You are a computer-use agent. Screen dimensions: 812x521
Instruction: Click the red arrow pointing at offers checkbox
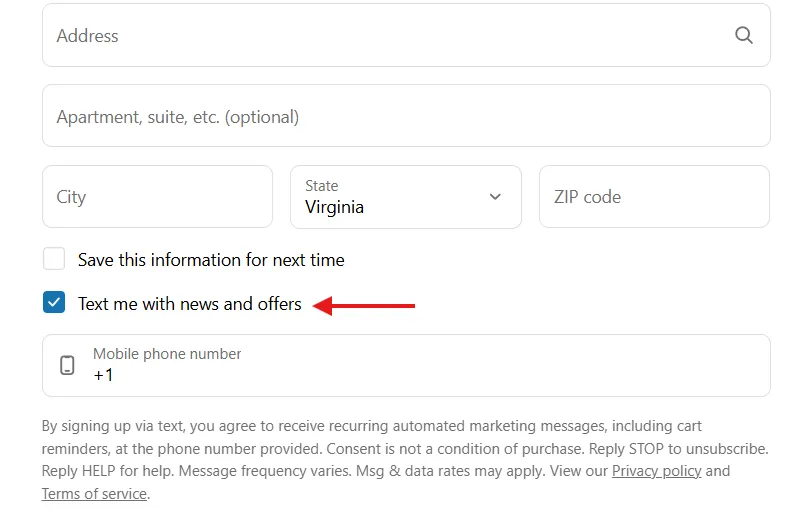click(364, 306)
